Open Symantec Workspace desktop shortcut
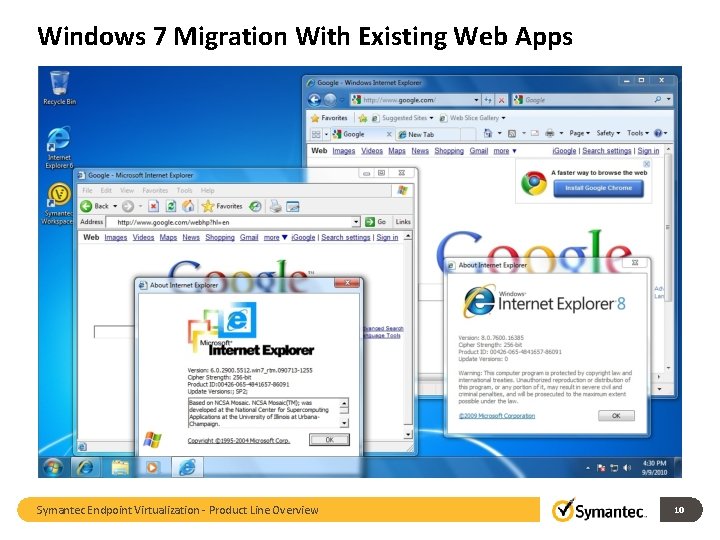The width and height of the screenshot is (720, 540). pyautogui.click(x=58, y=203)
